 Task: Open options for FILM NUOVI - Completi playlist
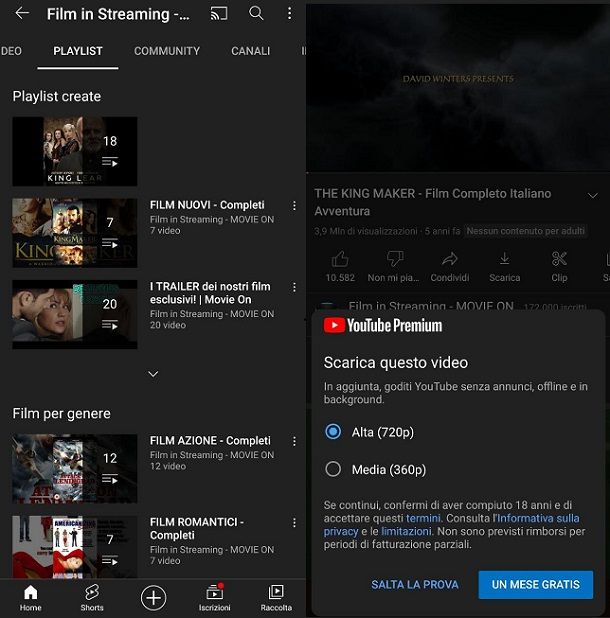point(294,206)
